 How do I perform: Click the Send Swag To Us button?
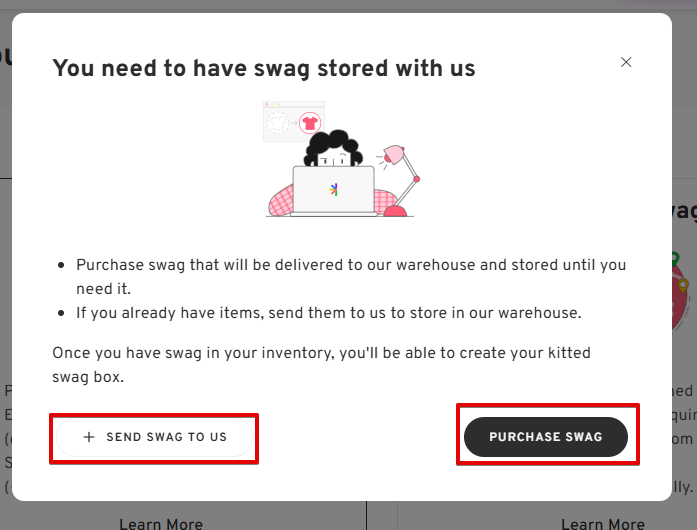click(154, 437)
